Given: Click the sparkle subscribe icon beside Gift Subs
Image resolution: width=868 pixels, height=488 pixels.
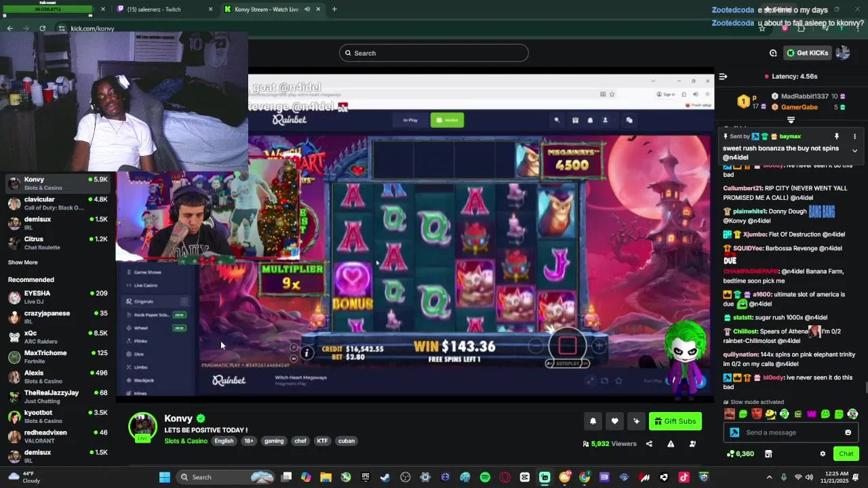Looking at the screenshot, I should [x=636, y=421].
